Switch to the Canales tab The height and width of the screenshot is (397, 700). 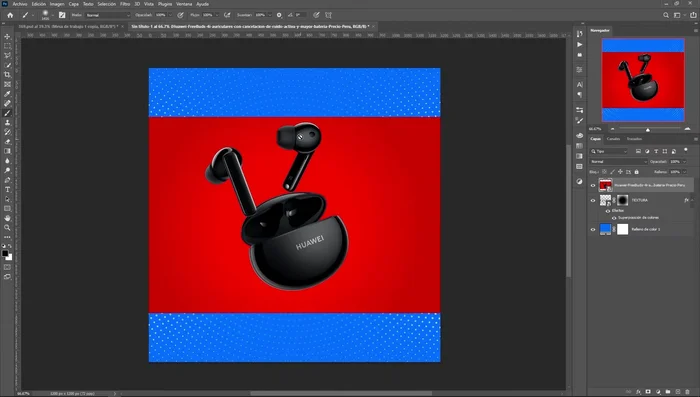pyautogui.click(x=613, y=139)
